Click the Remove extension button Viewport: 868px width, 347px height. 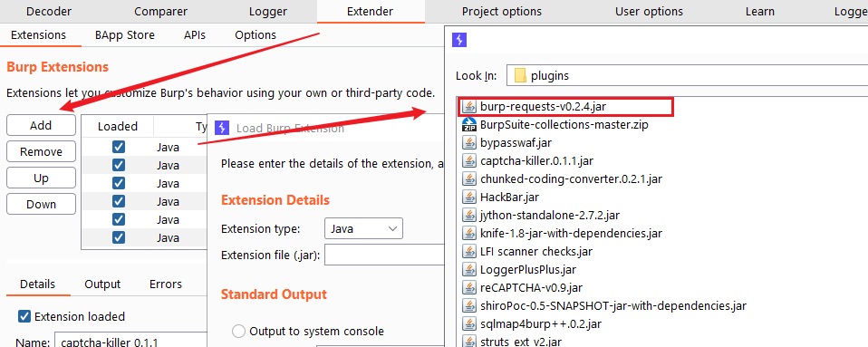tap(41, 151)
